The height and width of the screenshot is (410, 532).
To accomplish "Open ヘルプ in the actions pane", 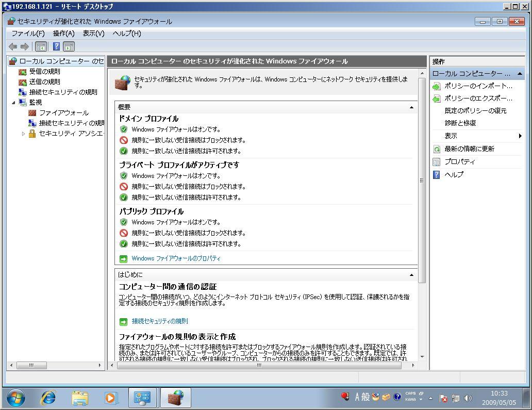I will (454, 174).
